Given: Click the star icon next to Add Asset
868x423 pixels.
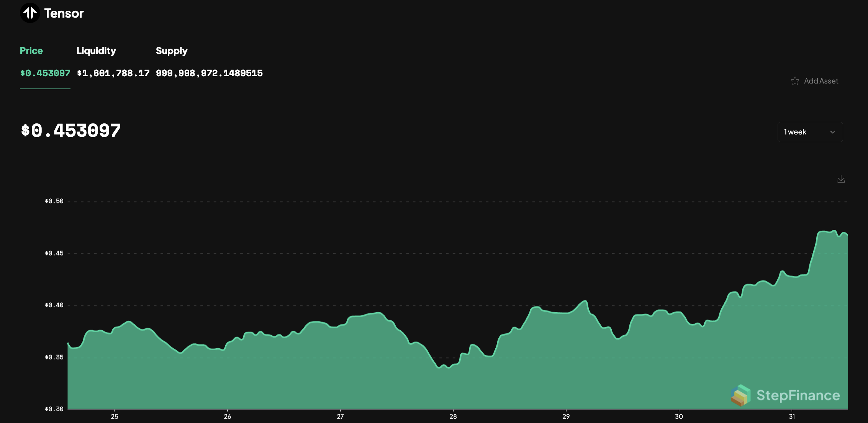Looking at the screenshot, I should 795,81.
